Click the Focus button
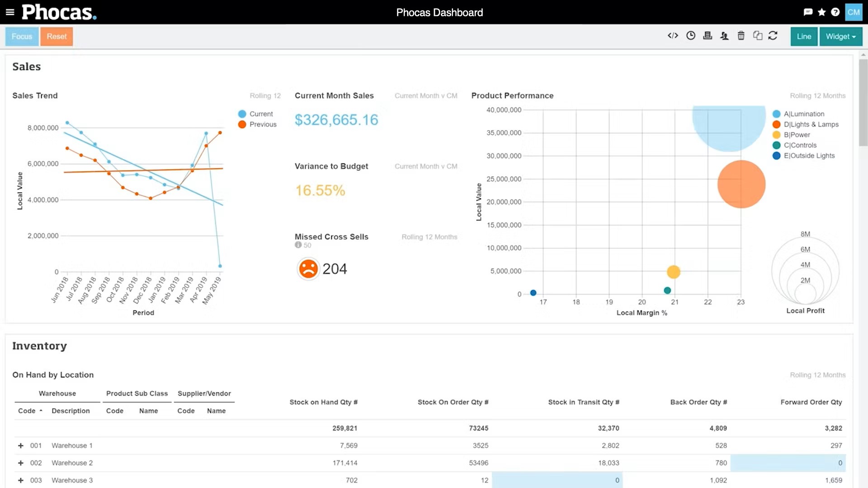868x488 pixels. [x=22, y=36]
